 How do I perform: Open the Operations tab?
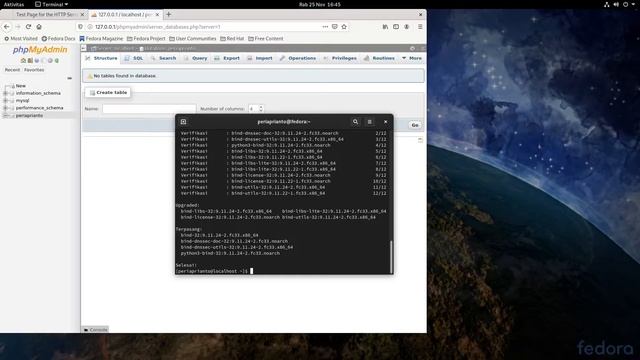click(298, 58)
